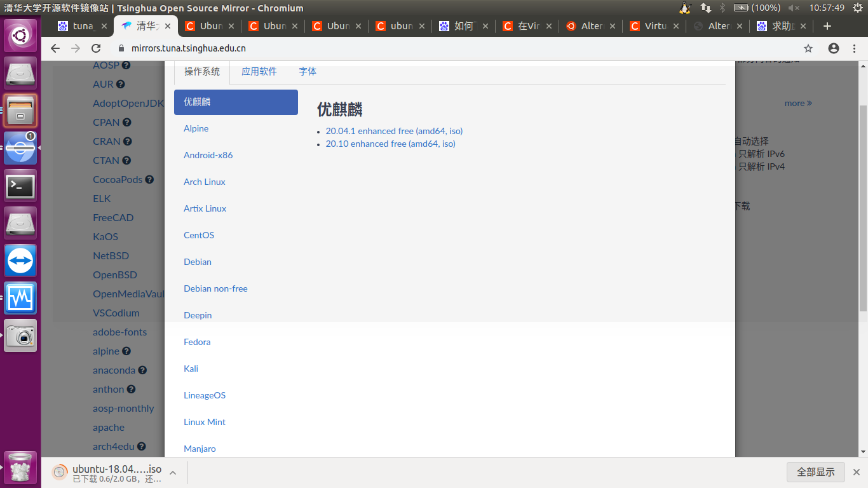Open the Ubuntu Dash search launcher

click(x=20, y=36)
